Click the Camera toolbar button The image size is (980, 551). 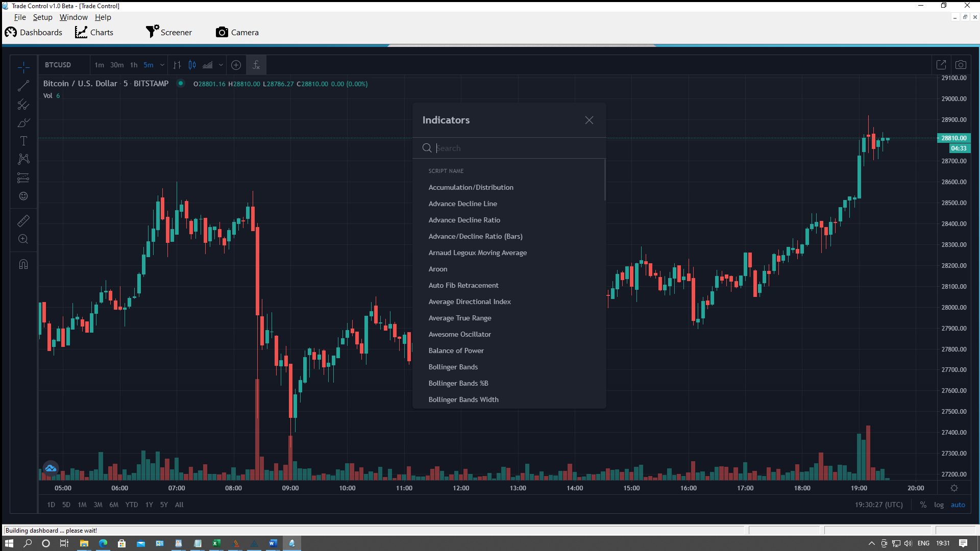237,32
